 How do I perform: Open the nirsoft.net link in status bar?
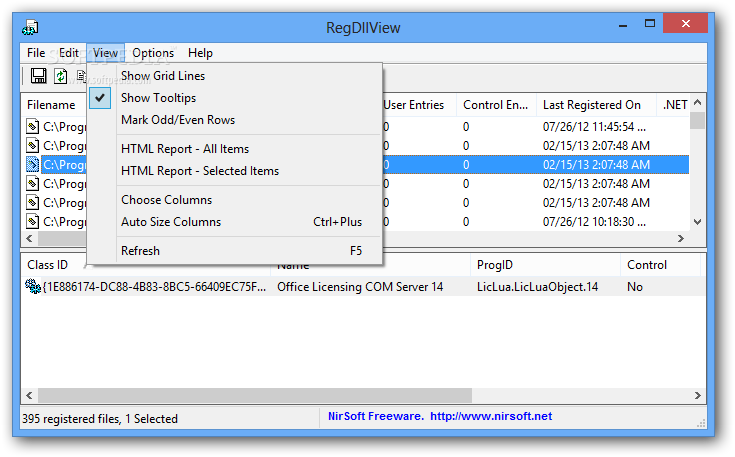pyautogui.click(x=491, y=416)
